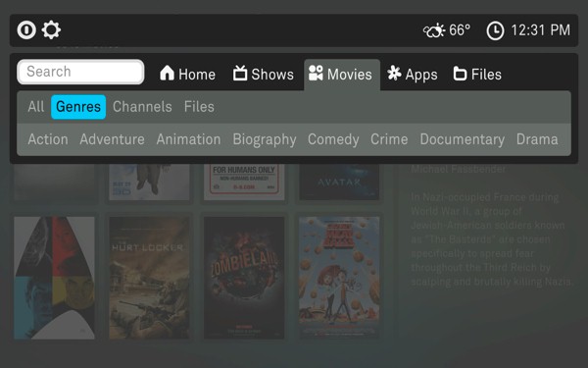Click the 66° temperature reading
588x368 pixels.
(x=460, y=30)
